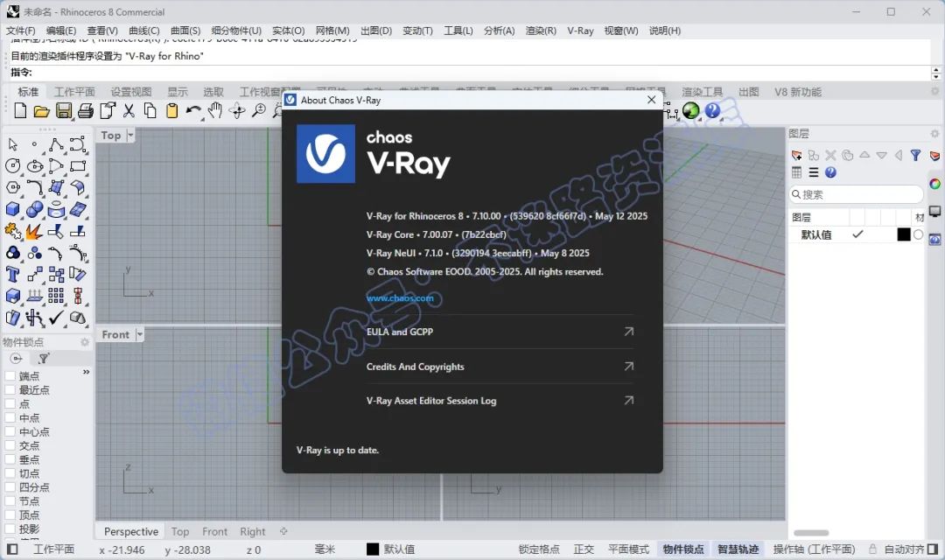Screen dimensions: 945x560
Task: Open Credits And Copyrights arrow link
Action: [628, 366]
